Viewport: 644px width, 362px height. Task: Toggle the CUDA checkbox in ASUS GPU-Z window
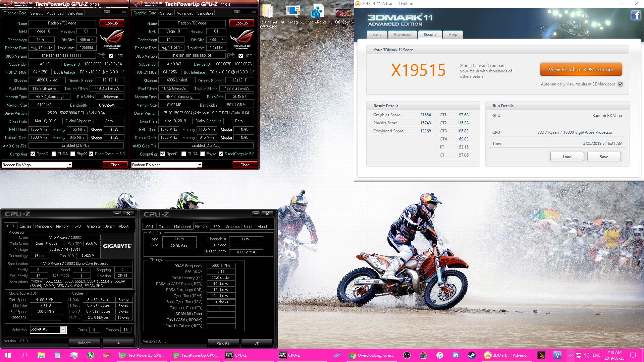(x=54, y=154)
